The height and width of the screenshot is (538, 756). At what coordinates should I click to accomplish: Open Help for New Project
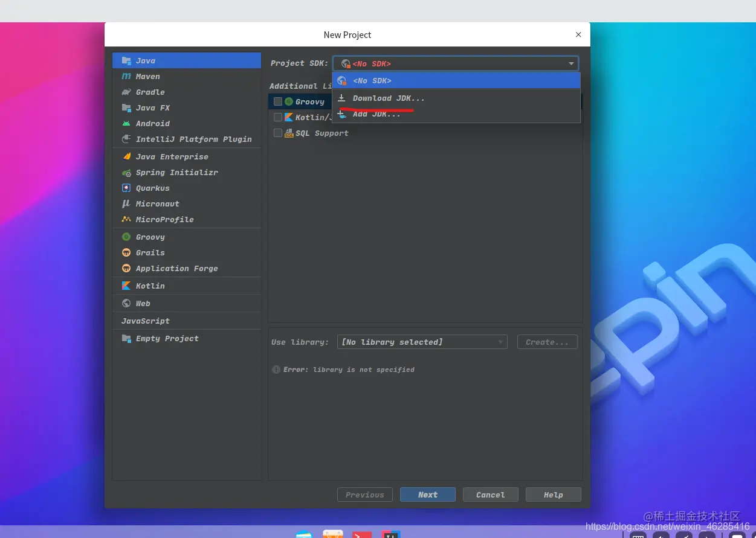554,495
